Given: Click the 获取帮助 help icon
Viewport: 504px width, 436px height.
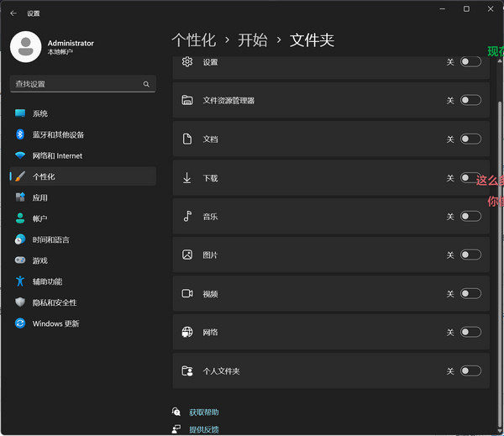Looking at the screenshot, I should 176,412.
